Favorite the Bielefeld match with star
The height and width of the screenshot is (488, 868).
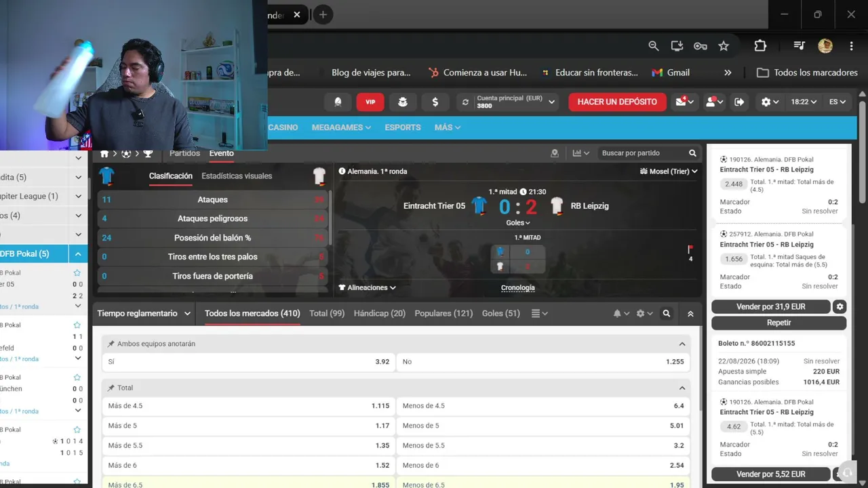77,325
